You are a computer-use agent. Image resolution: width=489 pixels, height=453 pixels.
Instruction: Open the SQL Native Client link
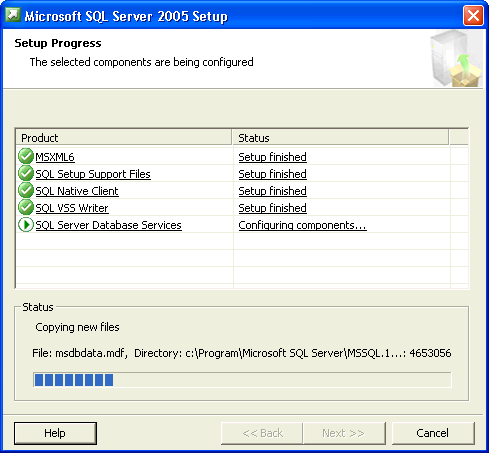pos(77,191)
